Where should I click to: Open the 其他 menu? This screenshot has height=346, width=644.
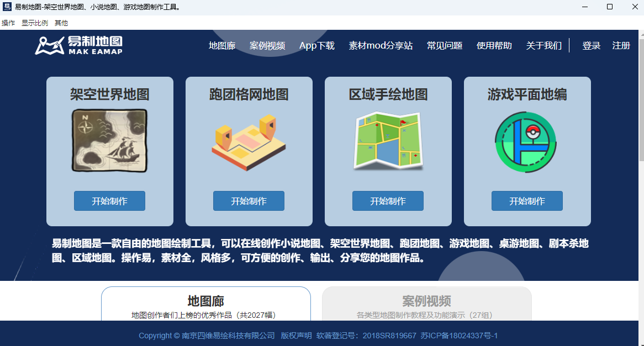(61, 23)
